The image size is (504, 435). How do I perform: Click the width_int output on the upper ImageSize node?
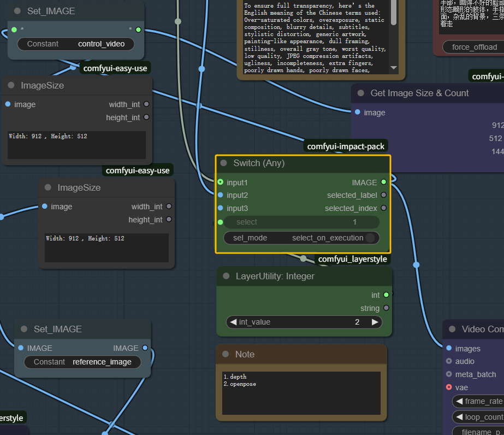click(x=146, y=104)
